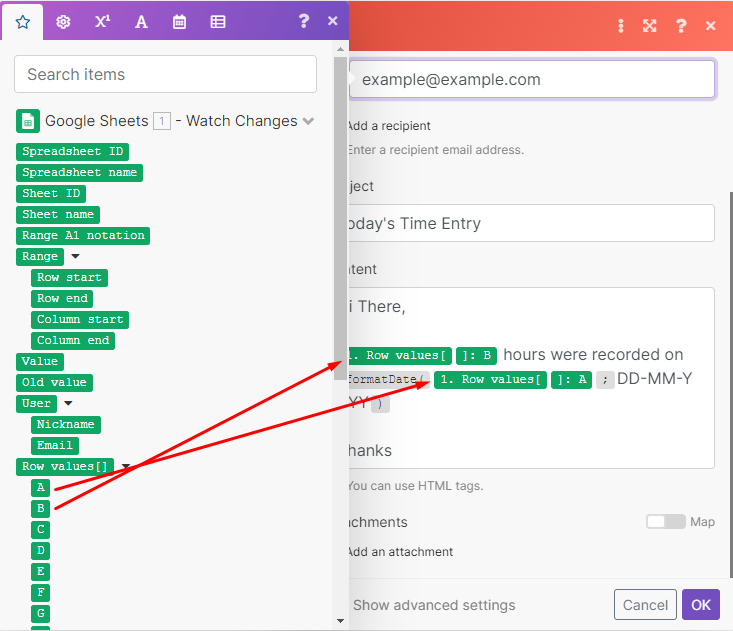Click the scrollbar down arrow
The image size is (733, 631).
click(340, 621)
